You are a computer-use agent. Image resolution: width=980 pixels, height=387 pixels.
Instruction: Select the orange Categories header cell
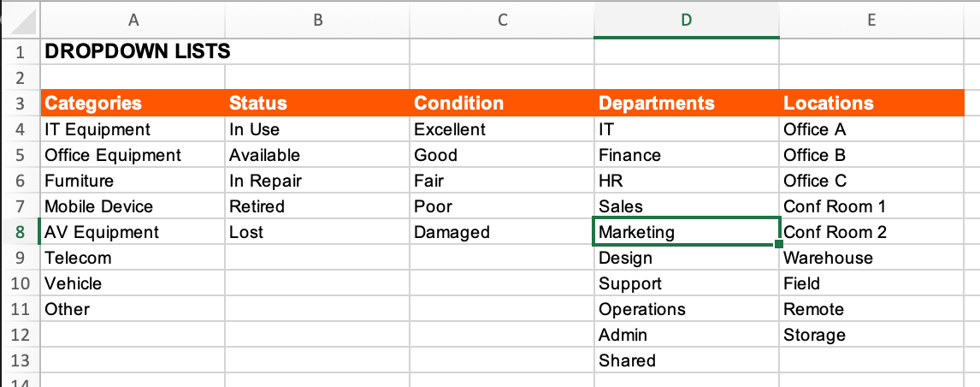click(x=133, y=104)
